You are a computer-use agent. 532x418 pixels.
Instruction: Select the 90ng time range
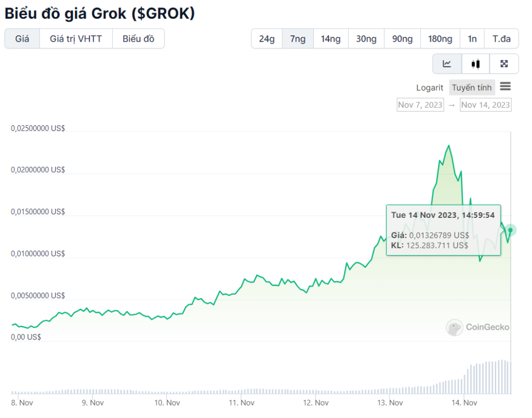(x=402, y=38)
